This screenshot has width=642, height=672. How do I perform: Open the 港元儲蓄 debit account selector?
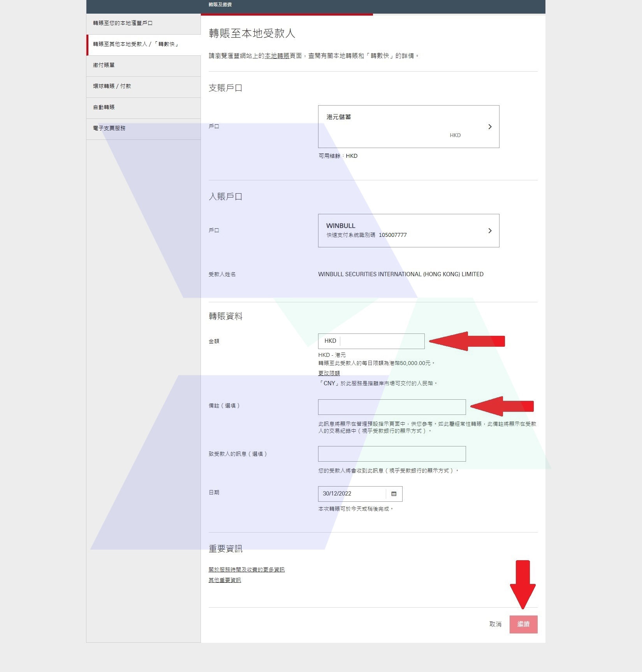pos(408,127)
